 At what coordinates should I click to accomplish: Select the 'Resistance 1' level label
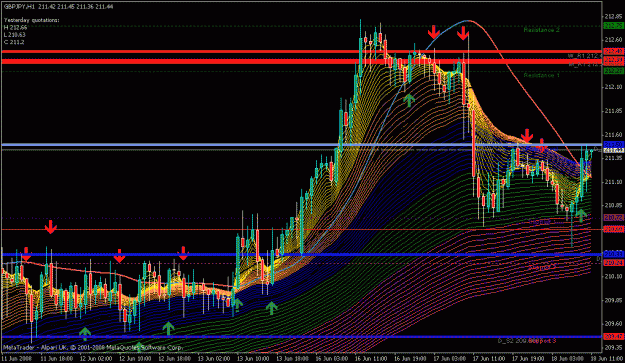[542, 75]
